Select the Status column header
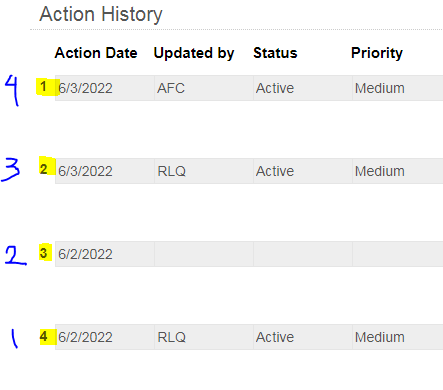This screenshot has height=390, width=443. tap(275, 53)
